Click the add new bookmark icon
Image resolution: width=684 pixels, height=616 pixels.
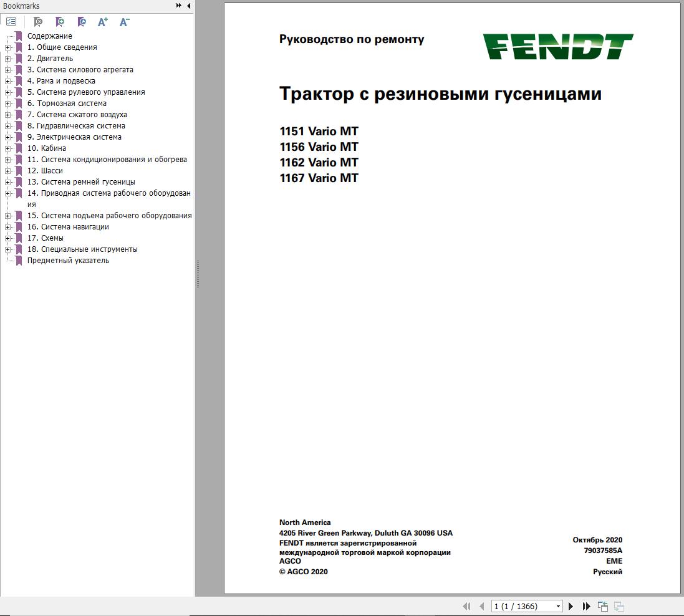pos(60,21)
